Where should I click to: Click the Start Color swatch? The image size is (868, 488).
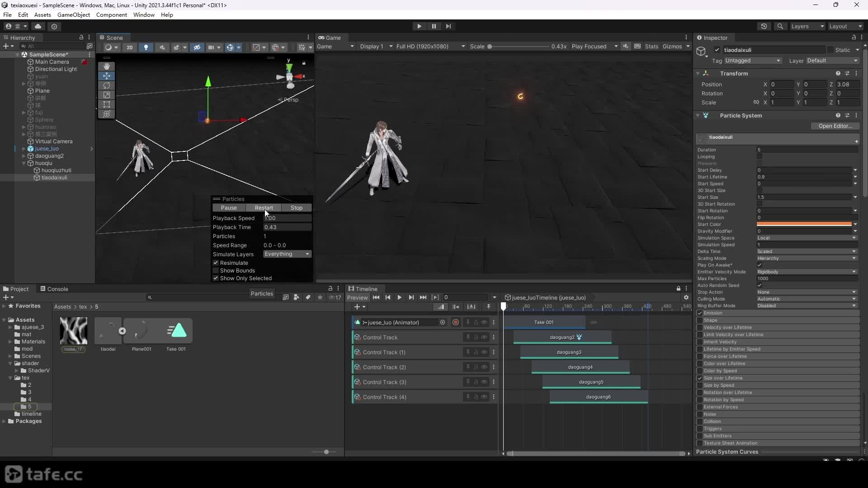coord(804,224)
